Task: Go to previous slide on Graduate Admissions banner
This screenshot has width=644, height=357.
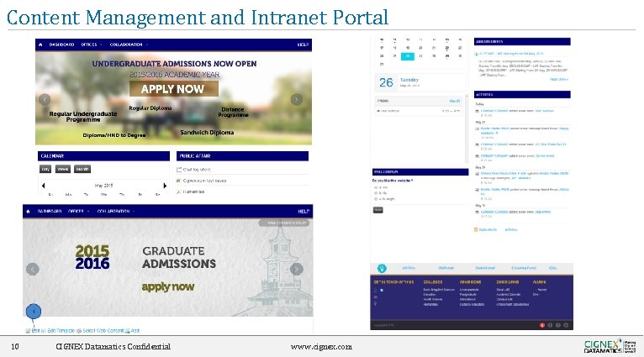Action: coord(33,269)
